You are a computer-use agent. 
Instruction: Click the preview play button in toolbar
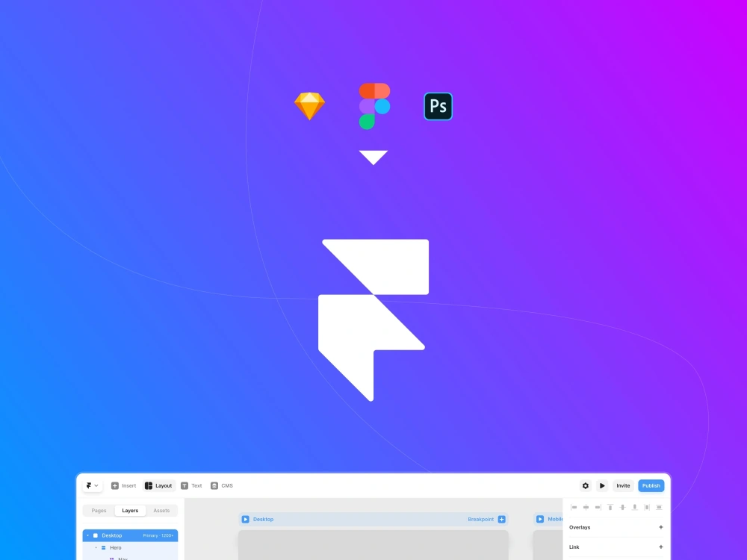click(x=602, y=486)
